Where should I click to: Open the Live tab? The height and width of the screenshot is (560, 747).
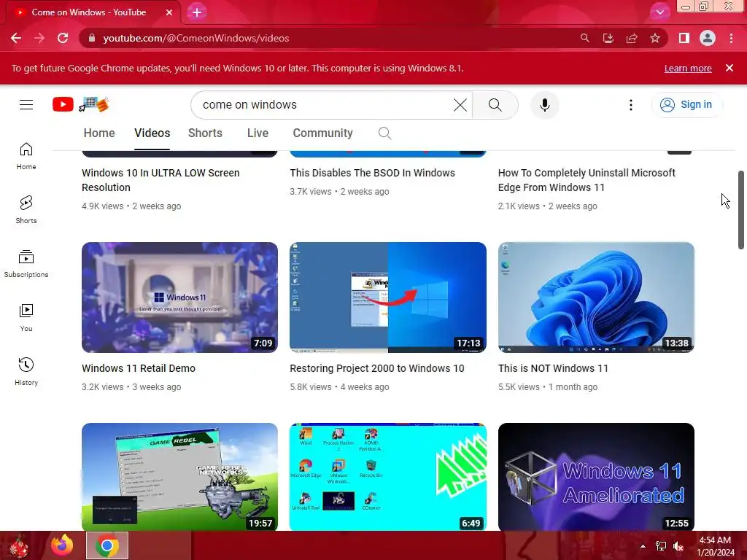(258, 133)
